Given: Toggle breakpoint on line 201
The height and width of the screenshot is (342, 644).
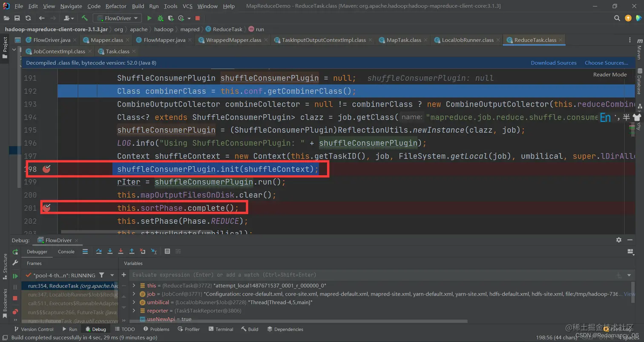Looking at the screenshot, I should click(46, 208).
